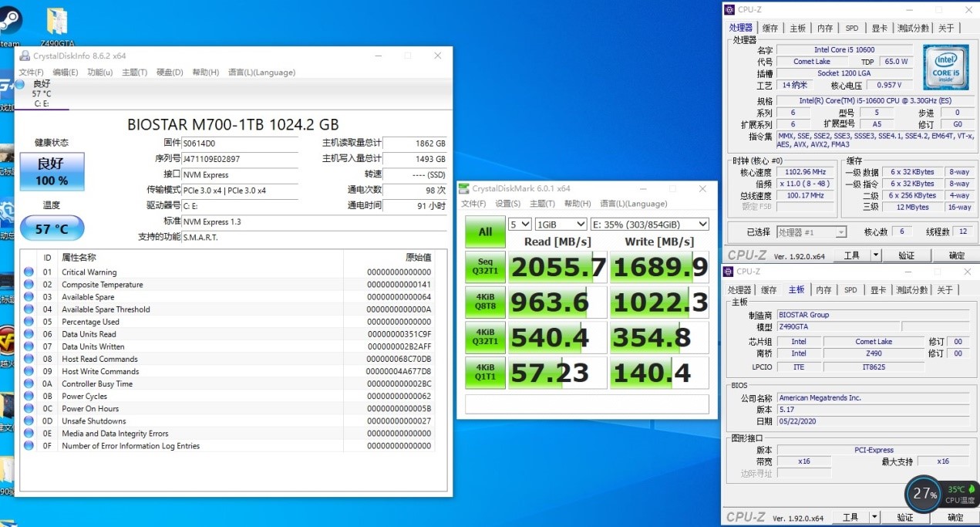Screen dimensions: 980x527
Task: Open the 编辑(E) menu in CrystalDiskInfo
Action: (x=66, y=73)
